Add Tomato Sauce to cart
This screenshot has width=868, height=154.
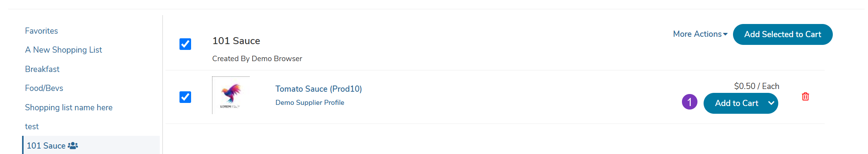point(736,103)
